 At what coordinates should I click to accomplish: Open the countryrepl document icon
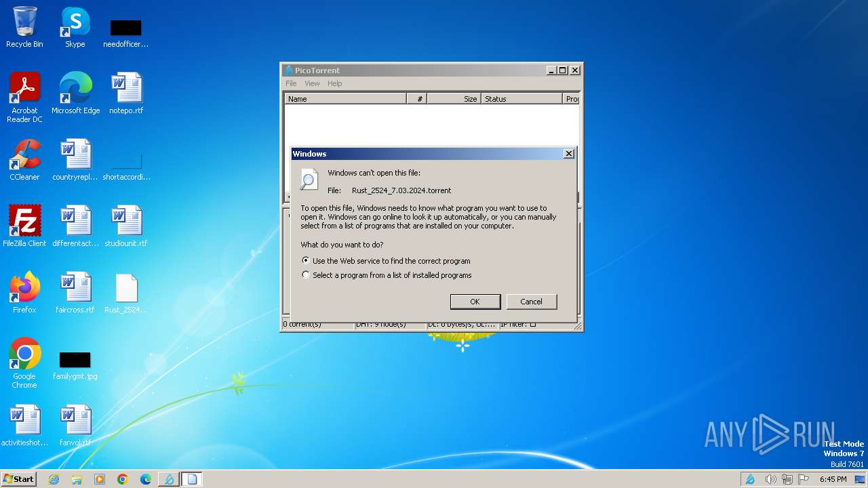point(75,159)
